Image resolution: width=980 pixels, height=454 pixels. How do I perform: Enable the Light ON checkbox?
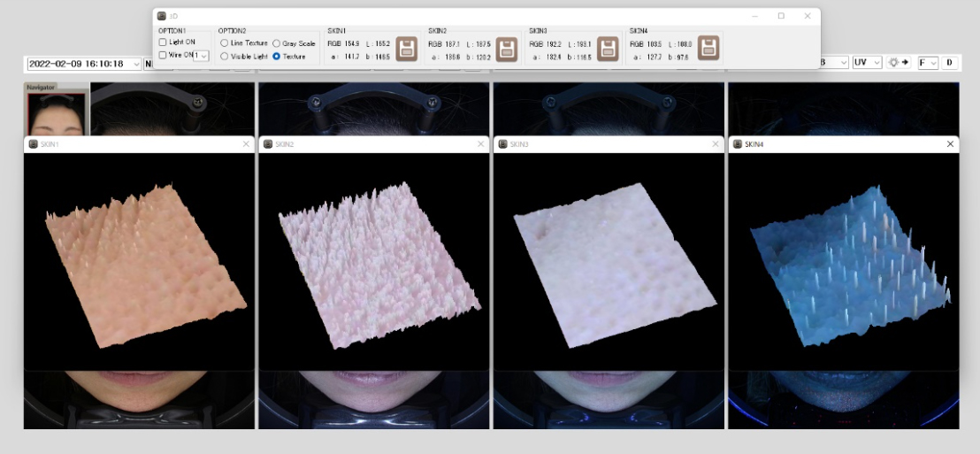[x=163, y=42]
